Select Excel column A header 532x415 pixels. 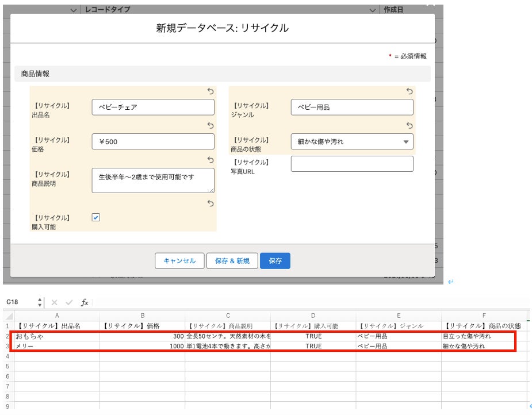click(57, 316)
